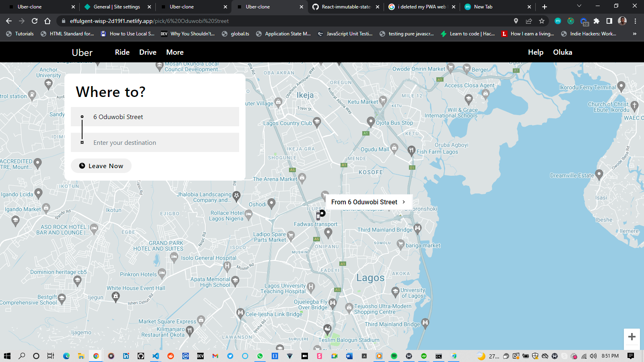Open the Windows Start menu

[x=7, y=356]
